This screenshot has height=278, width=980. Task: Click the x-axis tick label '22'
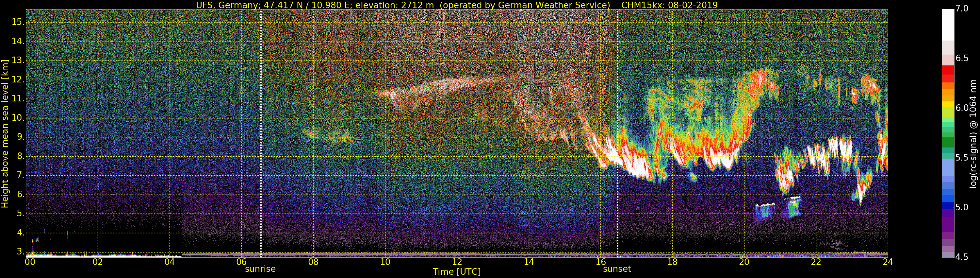816,262
